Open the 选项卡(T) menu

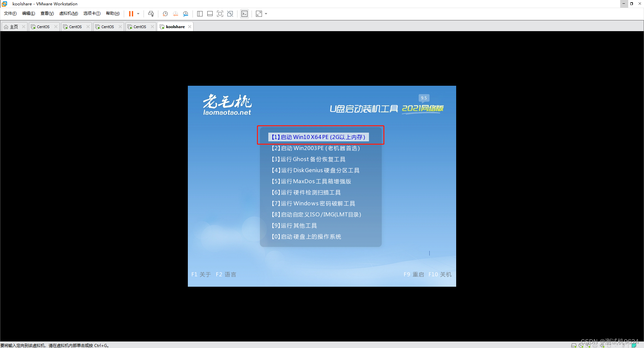92,13
